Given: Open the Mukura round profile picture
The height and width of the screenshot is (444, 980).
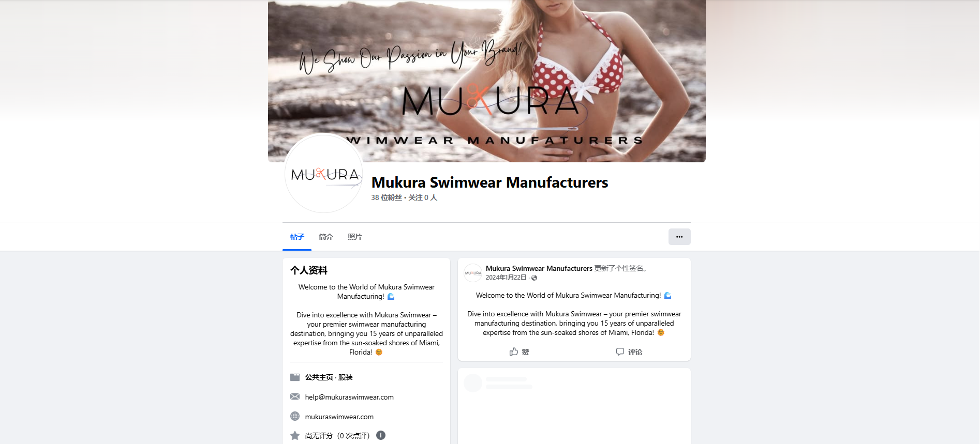Looking at the screenshot, I should tap(324, 173).
